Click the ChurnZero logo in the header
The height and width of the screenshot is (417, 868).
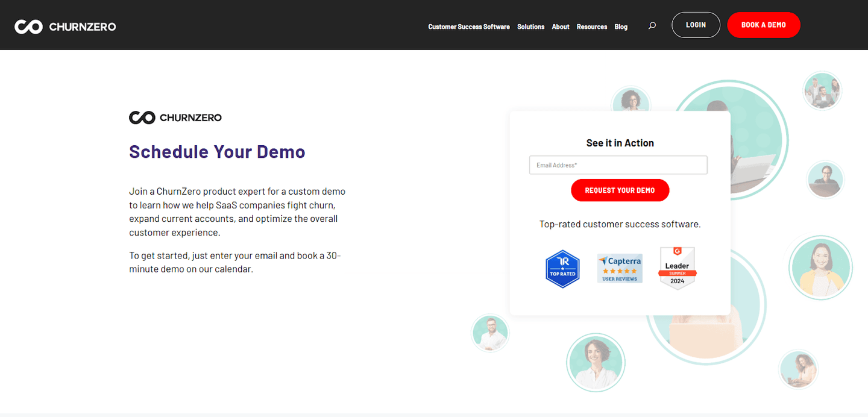(x=65, y=26)
